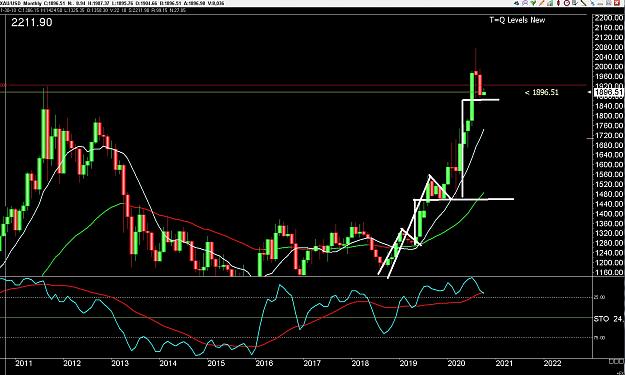This screenshot has width=625, height=375.
Task: Click the 1480.00 price scale label
Action: click(x=608, y=194)
